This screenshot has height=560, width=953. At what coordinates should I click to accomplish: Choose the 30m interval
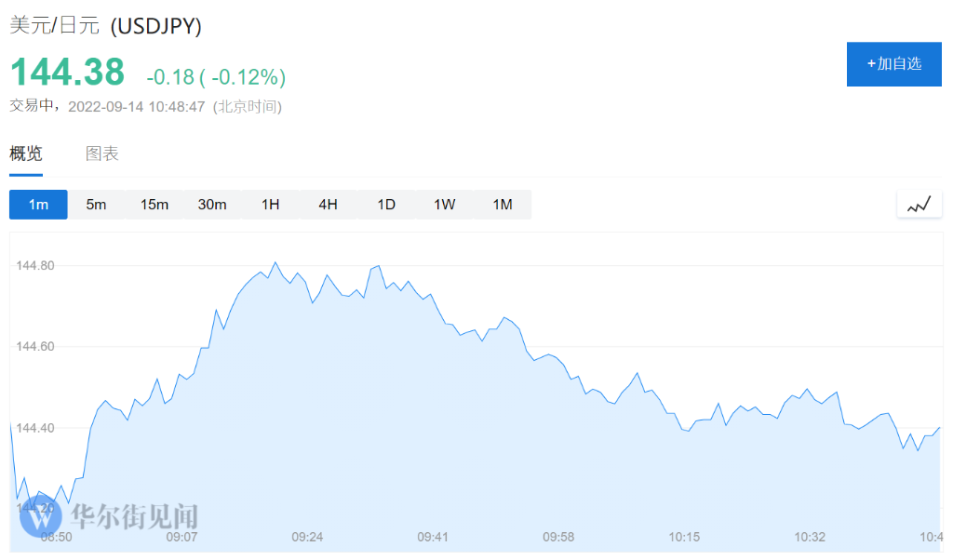(212, 205)
